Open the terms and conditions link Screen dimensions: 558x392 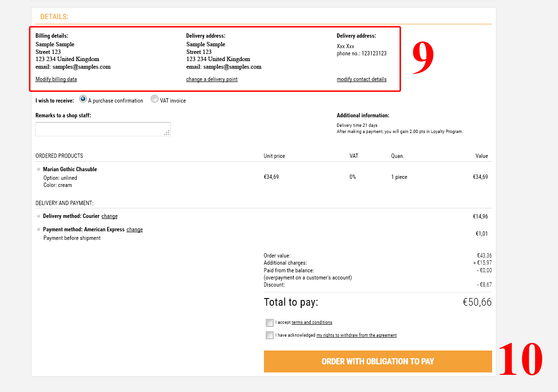click(x=312, y=322)
